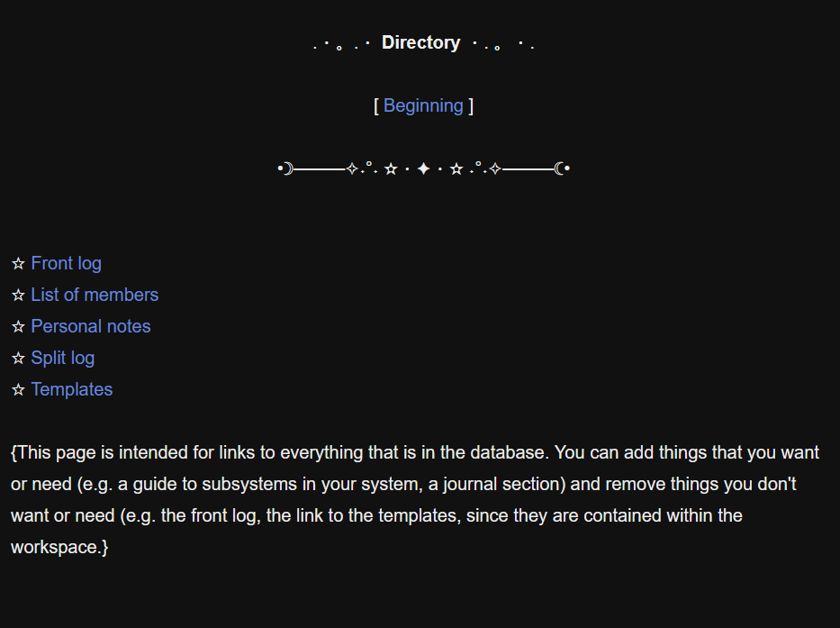Select the star bullet beside Templates
Screen dimensions: 840x628
coord(18,390)
